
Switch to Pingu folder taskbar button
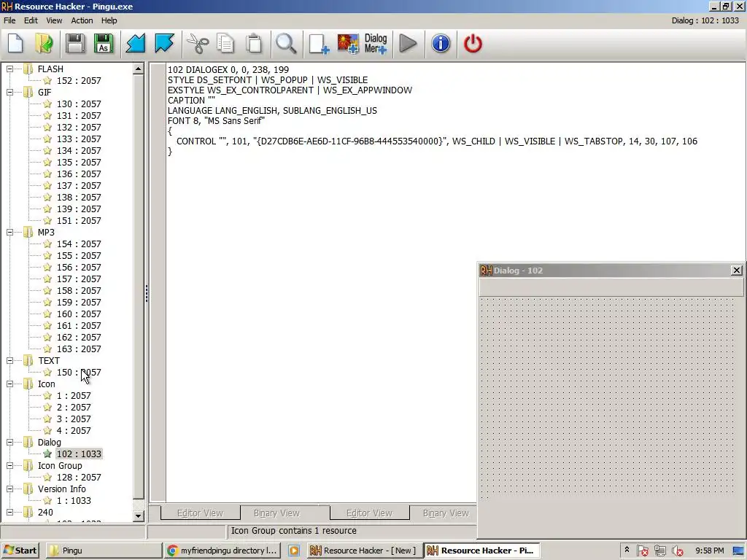click(x=104, y=551)
